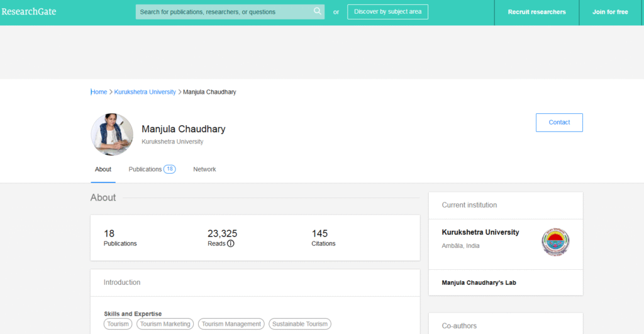Screen dimensions: 644x334
Task: Open the Reads info icon
Action: pyautogui.click(x=231, y=243)
